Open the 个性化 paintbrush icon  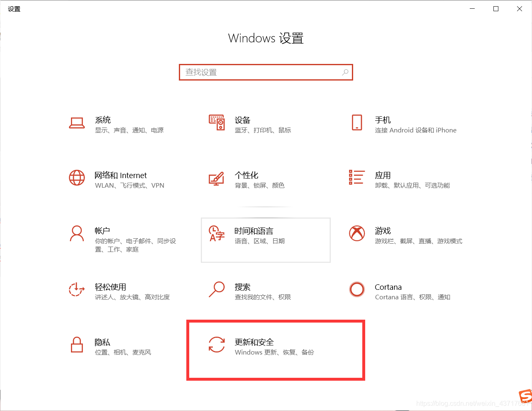coord(216,179)
